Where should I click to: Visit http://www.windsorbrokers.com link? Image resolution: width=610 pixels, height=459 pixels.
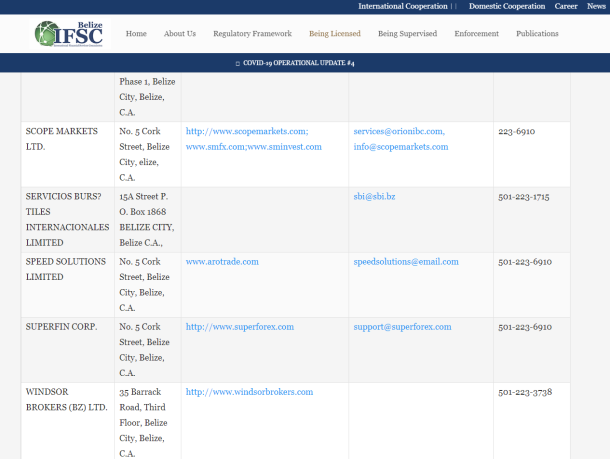(x=249, y=392)
